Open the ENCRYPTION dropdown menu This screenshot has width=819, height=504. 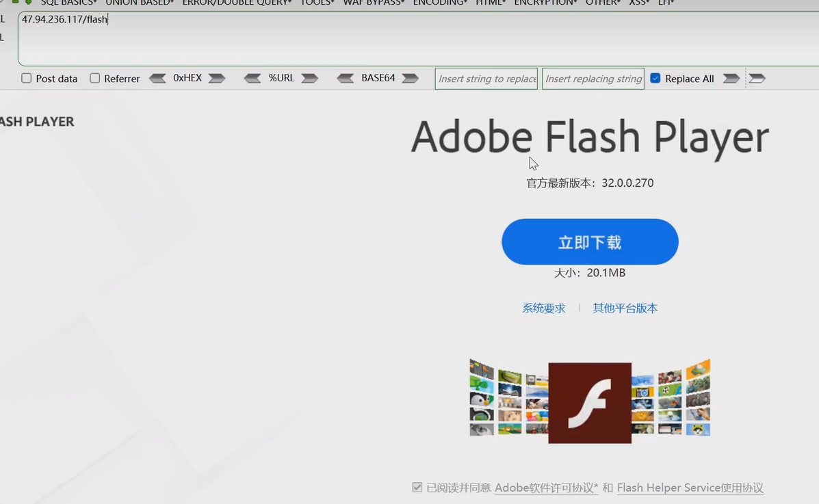coord(545,3)
